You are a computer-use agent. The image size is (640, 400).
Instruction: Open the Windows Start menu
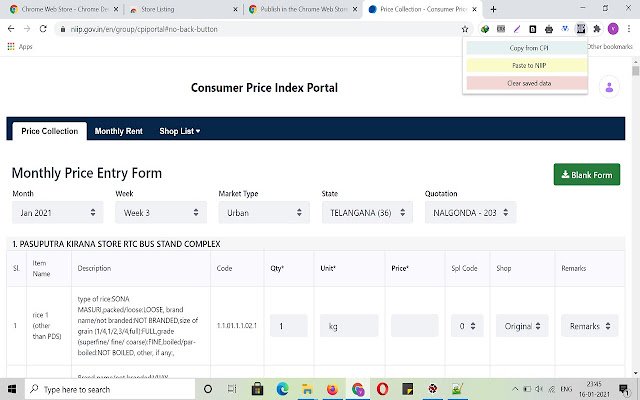point(12,389)
